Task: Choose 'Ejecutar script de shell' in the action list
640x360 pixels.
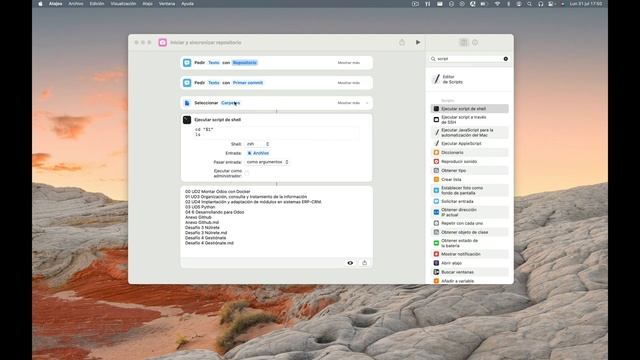Action: tap(469, 109)
